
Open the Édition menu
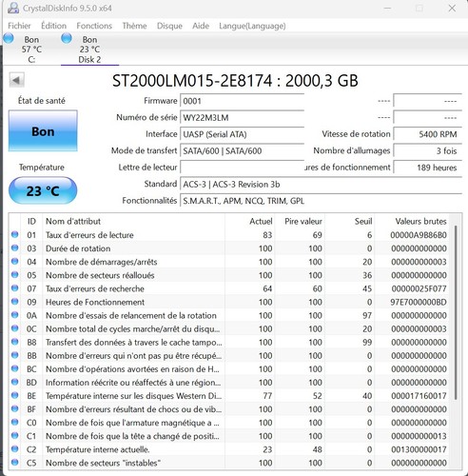coord(53,26)
